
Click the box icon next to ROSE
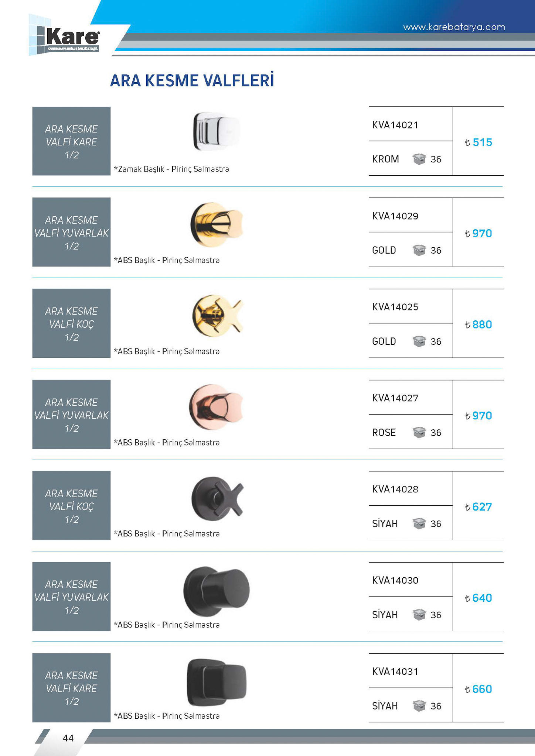coord(419,432)
